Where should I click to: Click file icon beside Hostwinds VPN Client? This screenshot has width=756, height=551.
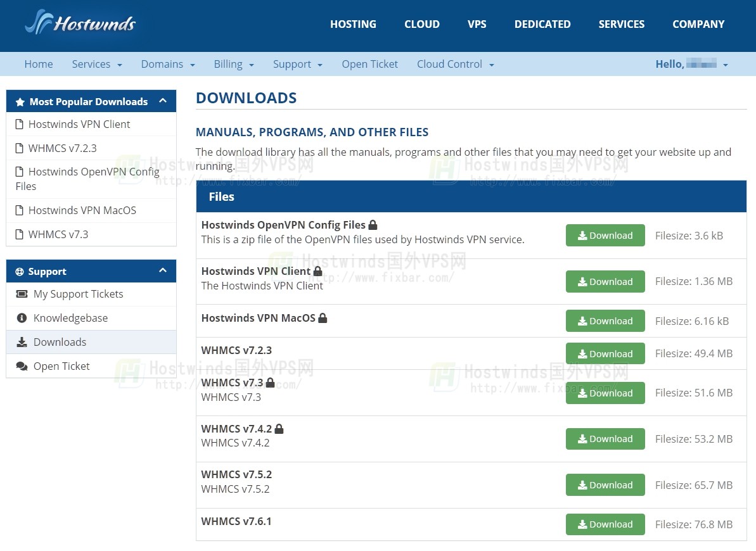pyautogui.click(x=19, y=124)
